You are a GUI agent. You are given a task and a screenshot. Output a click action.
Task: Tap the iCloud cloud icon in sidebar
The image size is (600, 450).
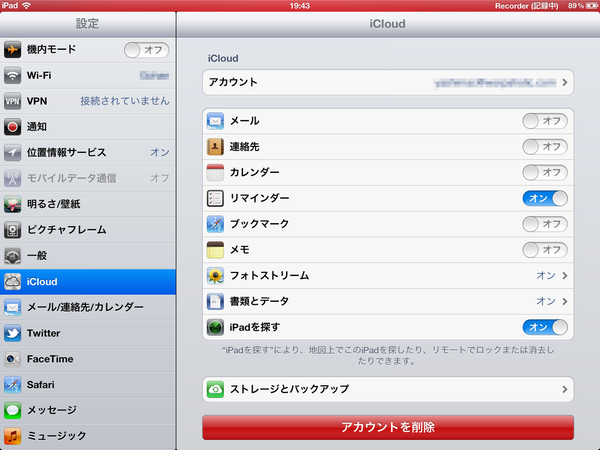[12, 282]
